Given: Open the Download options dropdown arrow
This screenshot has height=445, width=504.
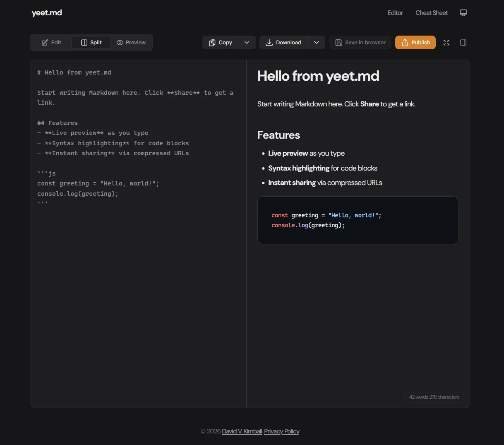Looking at the screenshot, I should [x=317, y=43].
